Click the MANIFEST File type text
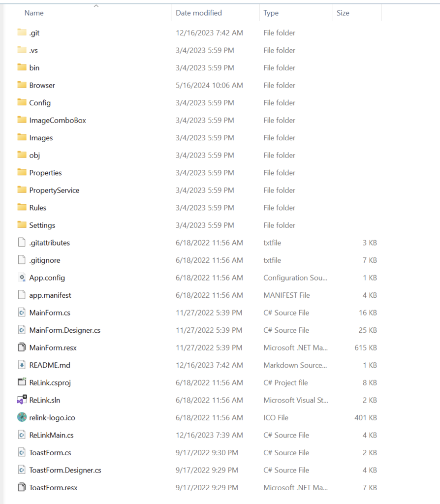 pos(287,295)
